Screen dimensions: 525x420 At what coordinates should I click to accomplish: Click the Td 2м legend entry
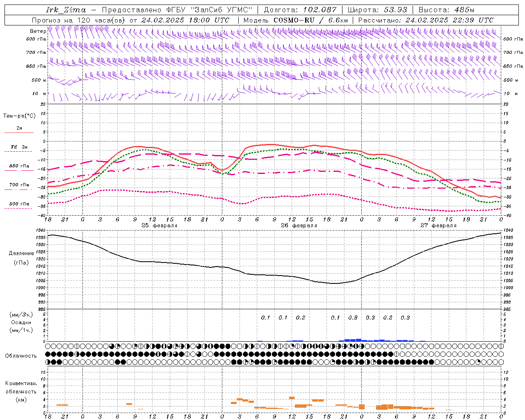tap(19, 147)
